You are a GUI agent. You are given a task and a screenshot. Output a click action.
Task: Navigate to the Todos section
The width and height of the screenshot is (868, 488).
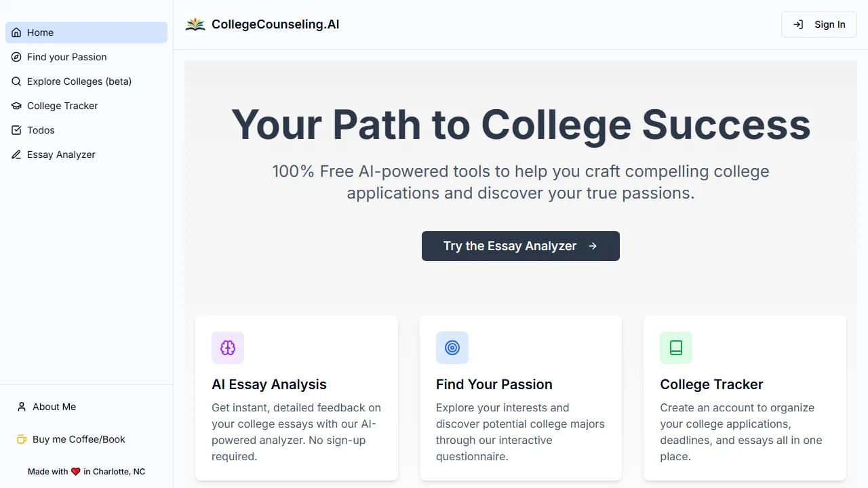pos(41,130)
